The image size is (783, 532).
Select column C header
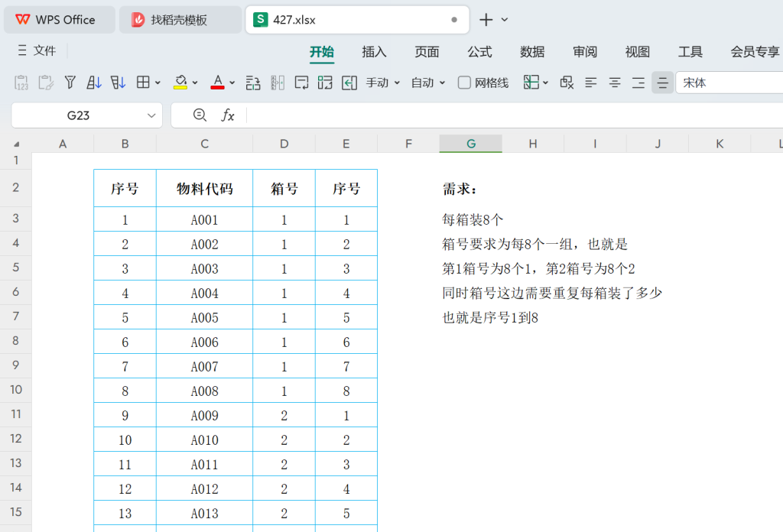[205, 144]
